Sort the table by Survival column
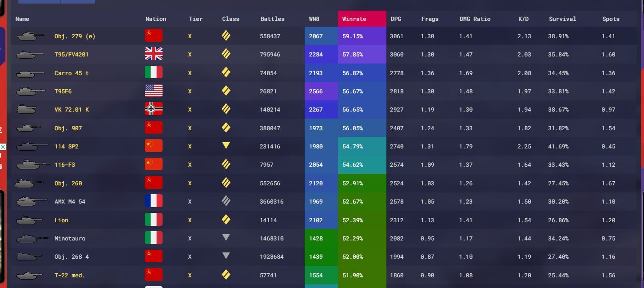 tap(562, 19)
